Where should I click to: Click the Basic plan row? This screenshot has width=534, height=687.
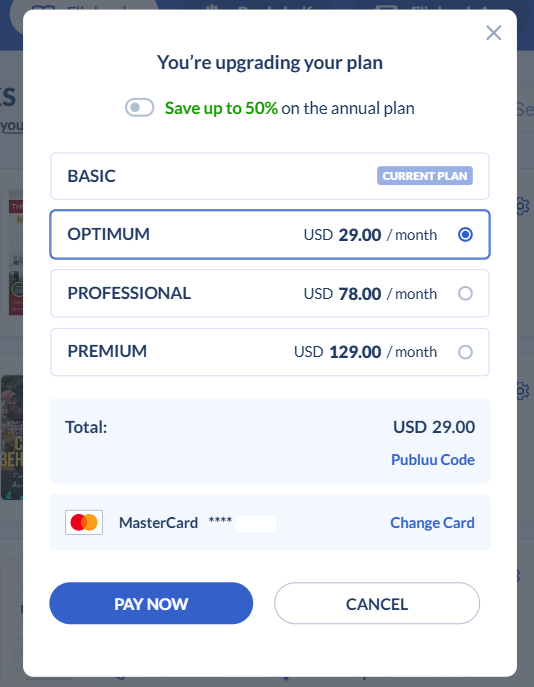coord(270,176)
